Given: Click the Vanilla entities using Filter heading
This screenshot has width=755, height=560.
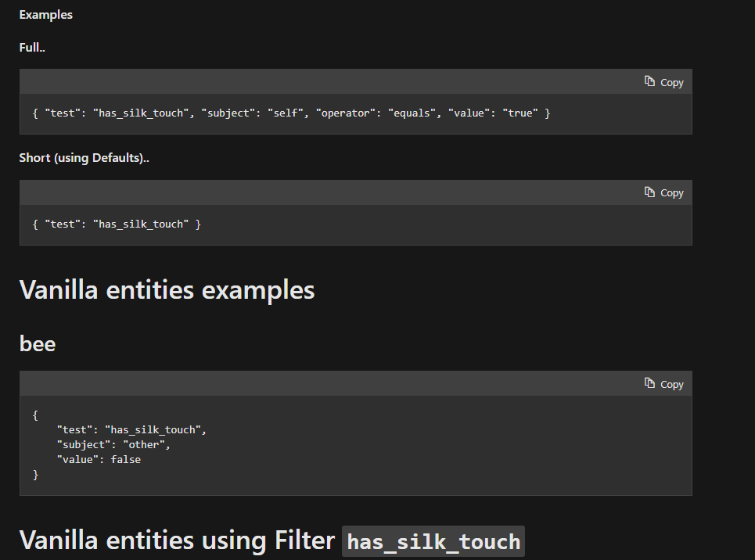Looking at the screenshot, I should click(x=176, y=540).
